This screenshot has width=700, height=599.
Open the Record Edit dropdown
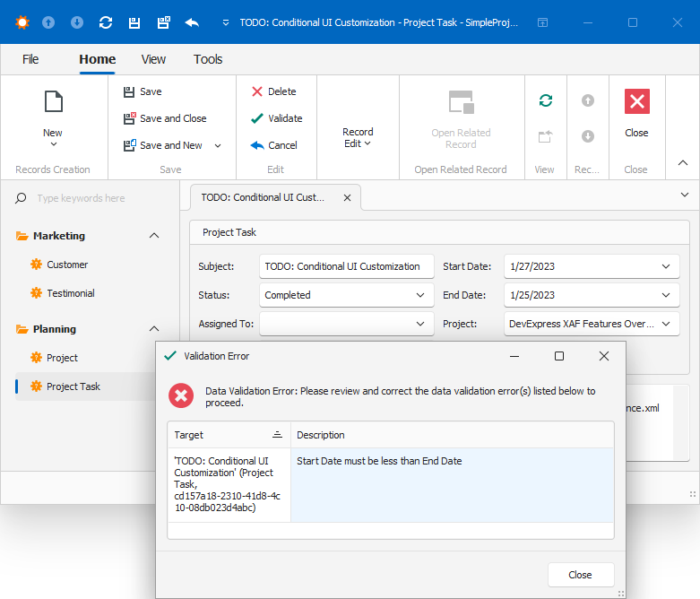coord(358,137)
